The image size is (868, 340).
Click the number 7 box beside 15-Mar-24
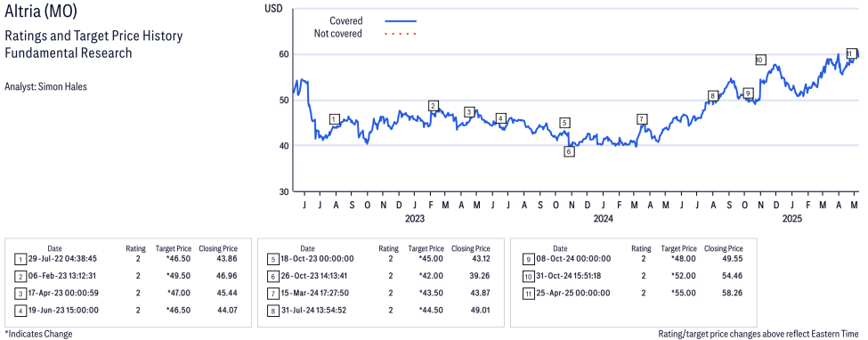click(273, 293)
